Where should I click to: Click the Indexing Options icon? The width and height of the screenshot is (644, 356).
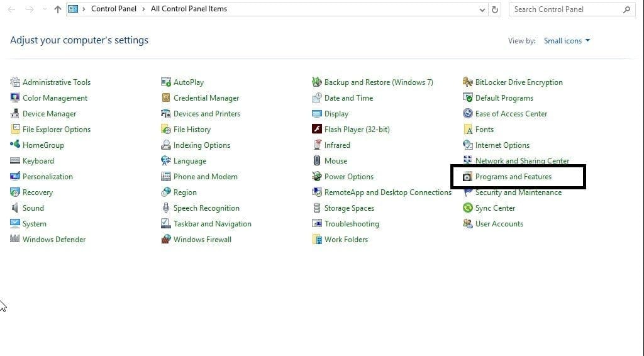point(165,145)
